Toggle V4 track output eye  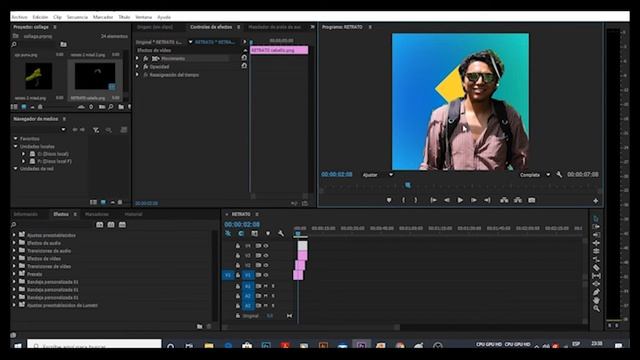pyautogui.click(x=266, y=246)
